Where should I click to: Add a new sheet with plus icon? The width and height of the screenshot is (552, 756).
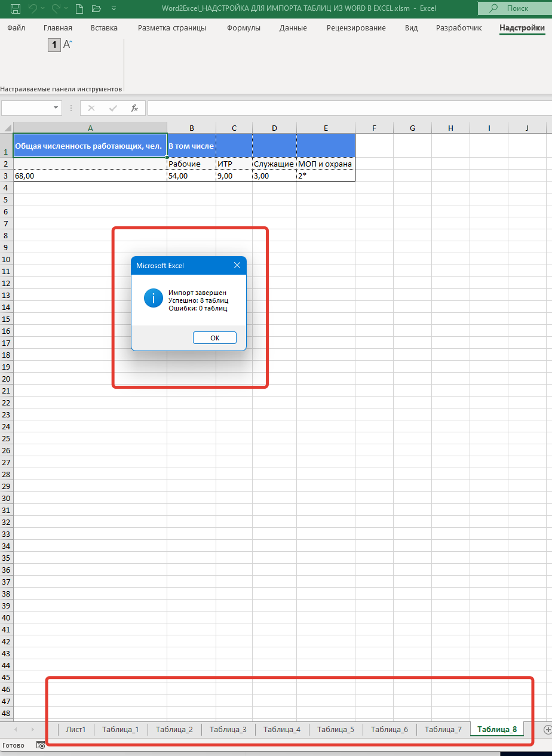click(x=547, y=729)
